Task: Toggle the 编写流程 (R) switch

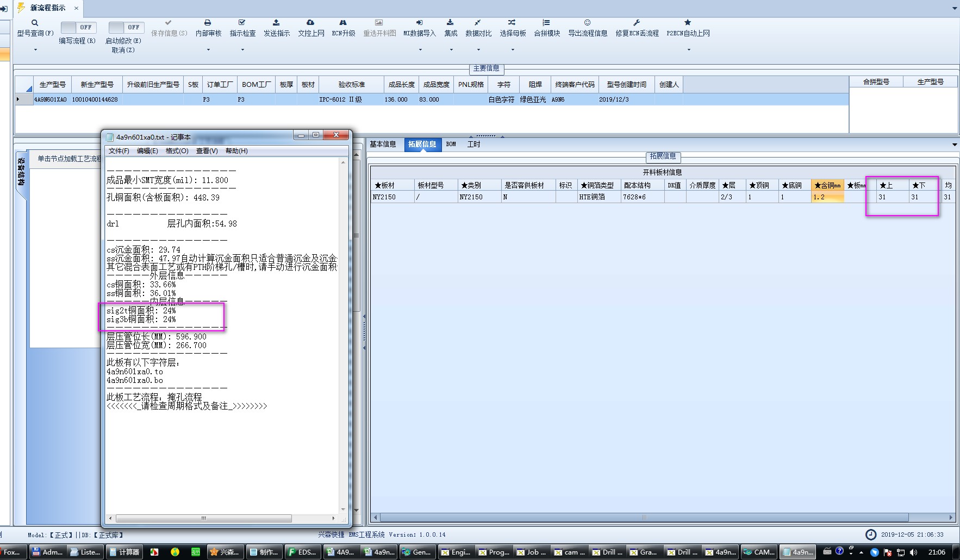Action: tap(78, 27)
